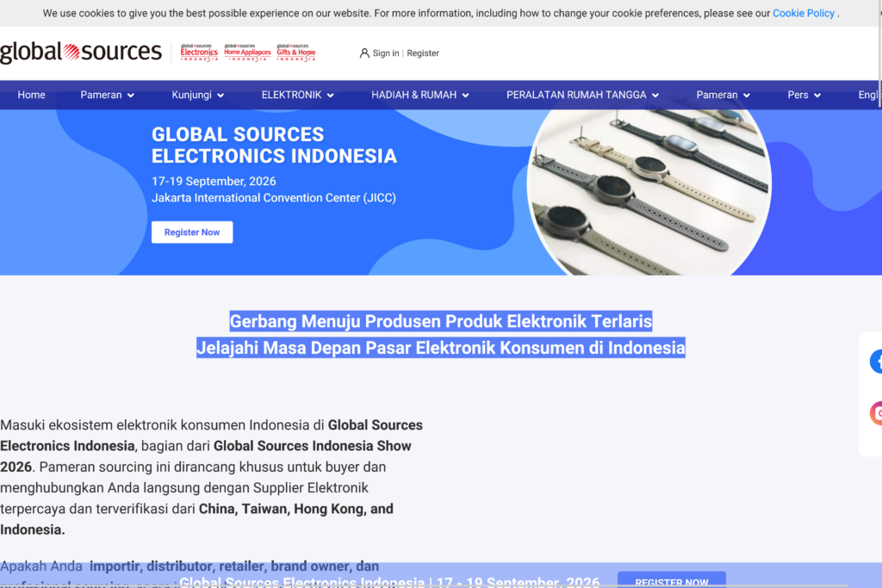Open the Home Appliances Indonesia logo
Screen dimensions: 882x588
click(x=247, y=53)
